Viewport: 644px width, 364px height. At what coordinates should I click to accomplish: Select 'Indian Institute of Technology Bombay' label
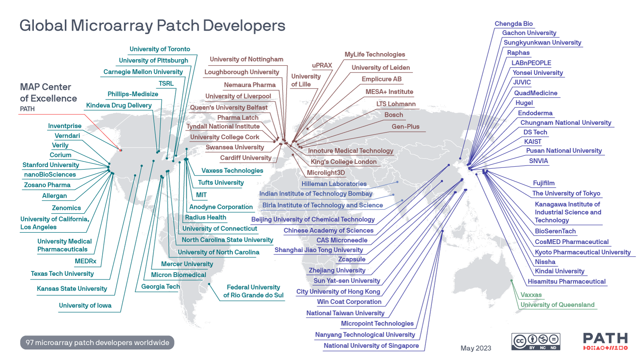tap(316, 194)
